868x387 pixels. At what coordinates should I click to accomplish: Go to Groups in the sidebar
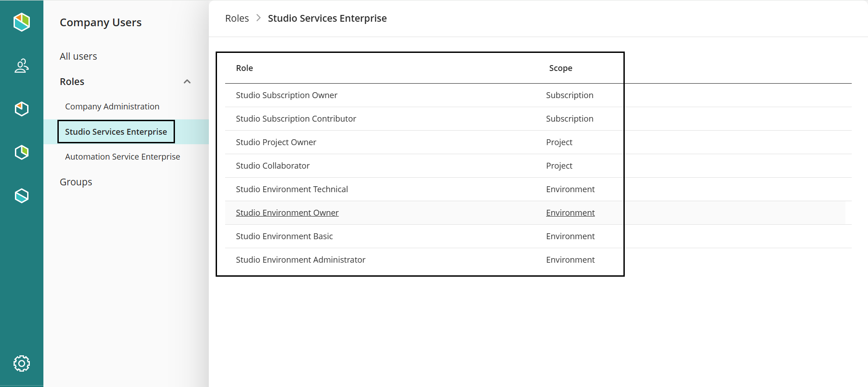(76, 182)
